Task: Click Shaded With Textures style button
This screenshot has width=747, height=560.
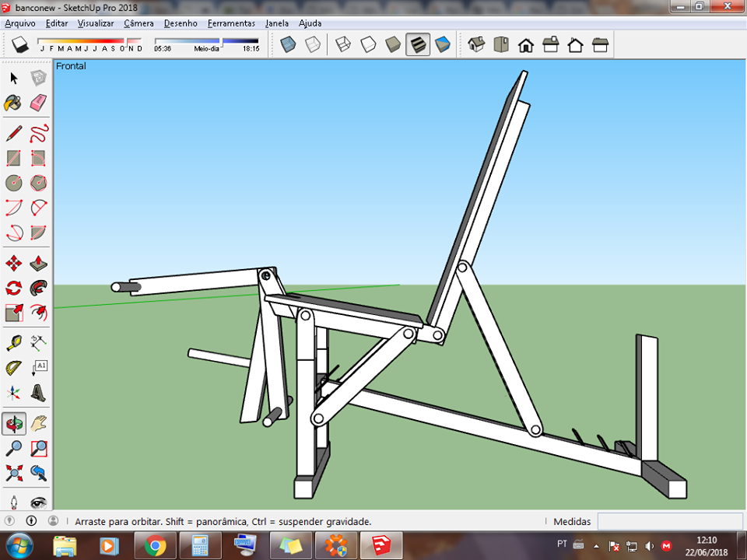Action: [x=418, y=45]
